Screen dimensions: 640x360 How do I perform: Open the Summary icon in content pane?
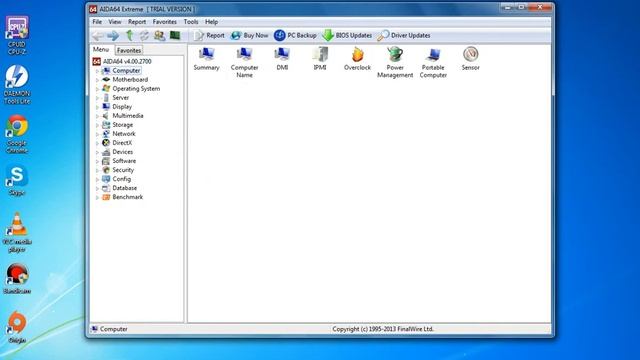coord(207,59)
